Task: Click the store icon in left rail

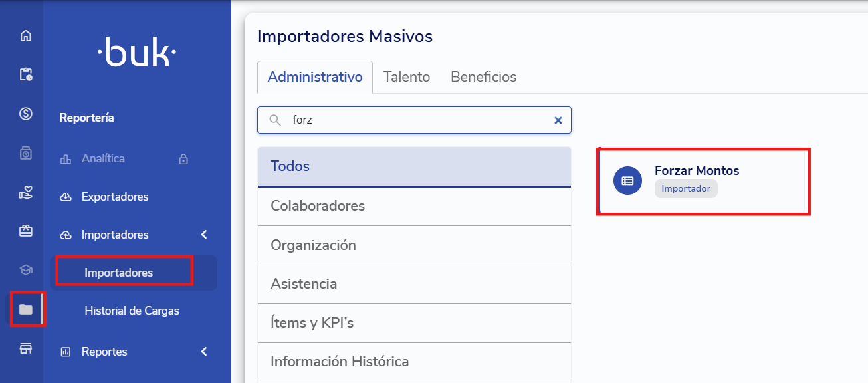Action: (26, 348)
